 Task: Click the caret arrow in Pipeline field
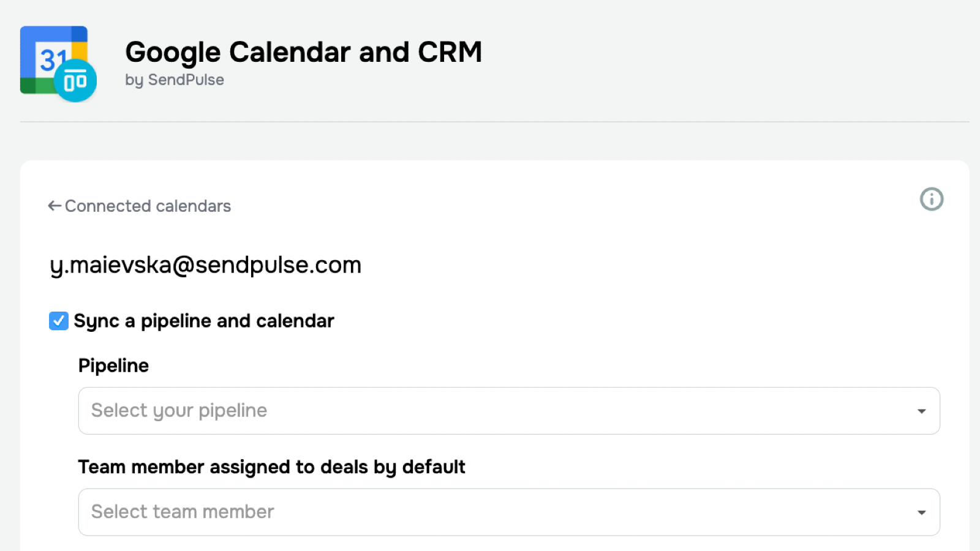tap(921, 411)
